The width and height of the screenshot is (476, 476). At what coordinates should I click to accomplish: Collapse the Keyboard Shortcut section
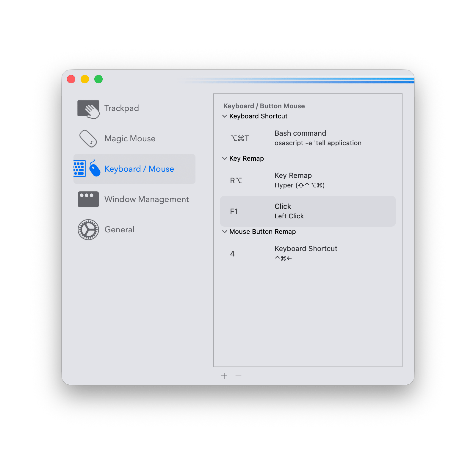[225, 116]
